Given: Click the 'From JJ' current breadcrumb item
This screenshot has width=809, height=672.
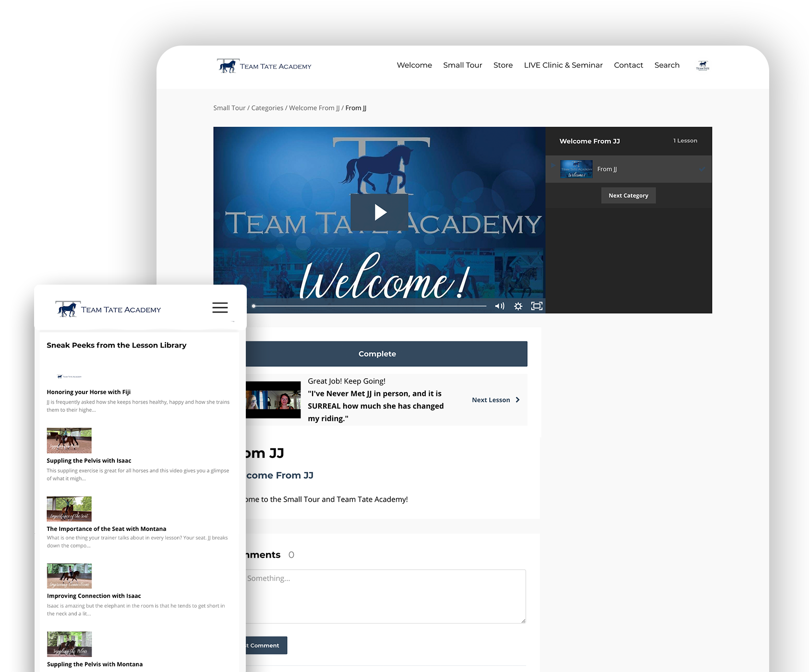Looking at the screenshot, I should click(356, 108).
